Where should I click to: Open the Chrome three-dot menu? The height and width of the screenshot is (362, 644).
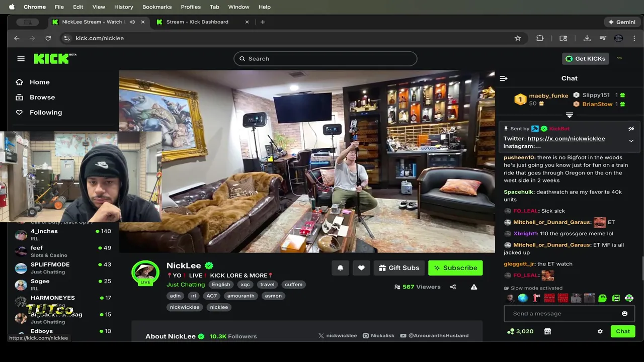coord(634,38)
